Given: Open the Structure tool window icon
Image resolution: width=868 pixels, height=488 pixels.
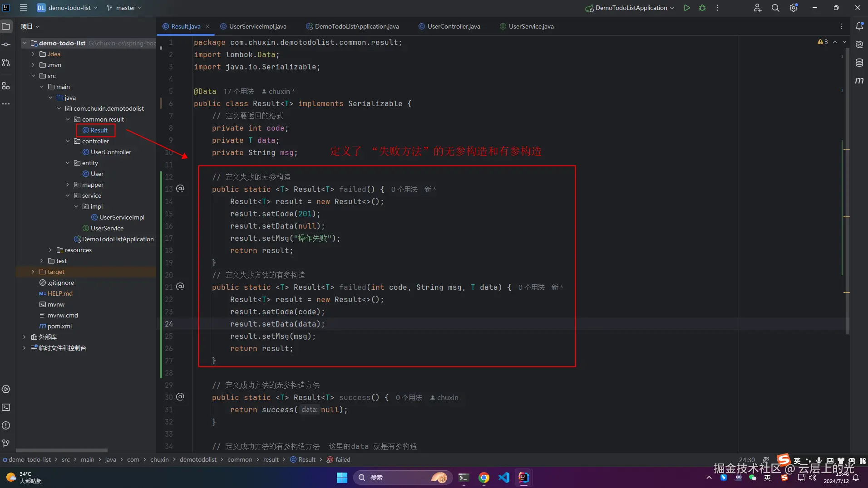Looking at the screenshot, I should (6, 86).
